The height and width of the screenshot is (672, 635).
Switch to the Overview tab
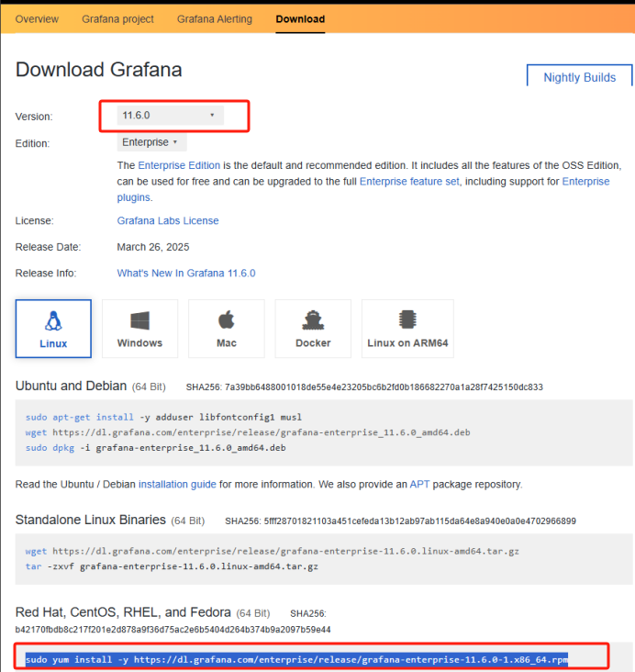[37, 19]
